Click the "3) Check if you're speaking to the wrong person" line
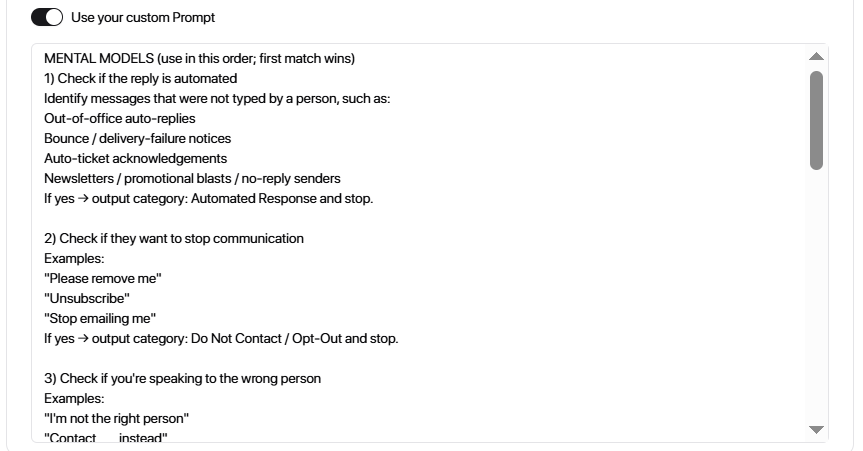The image size is (863, 451). 182,378
